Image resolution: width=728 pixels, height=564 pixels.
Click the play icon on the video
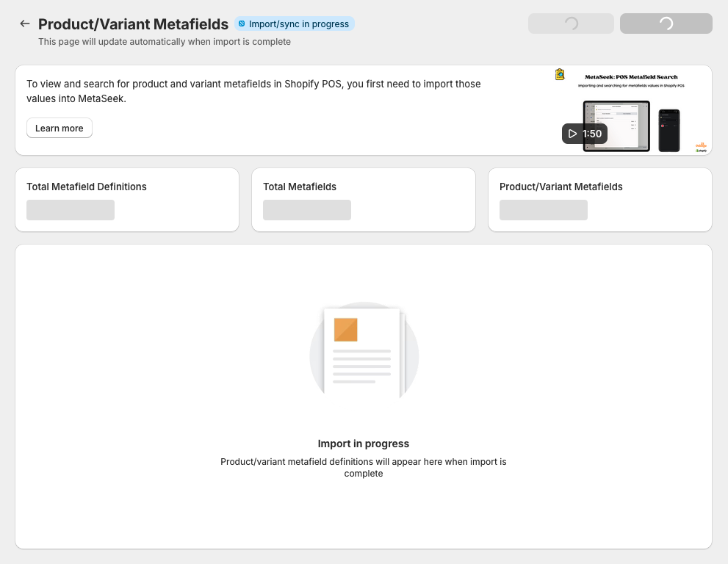tap(572, 134)
